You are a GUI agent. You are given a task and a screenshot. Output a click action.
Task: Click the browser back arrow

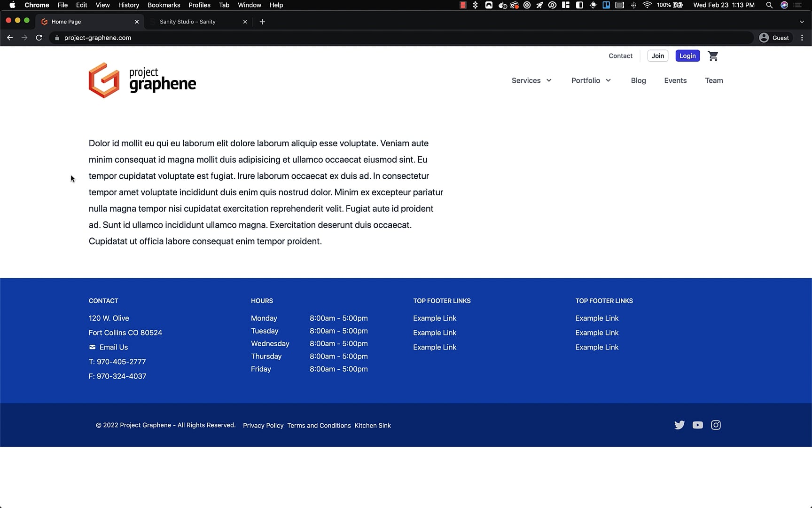tap(10, 38)
